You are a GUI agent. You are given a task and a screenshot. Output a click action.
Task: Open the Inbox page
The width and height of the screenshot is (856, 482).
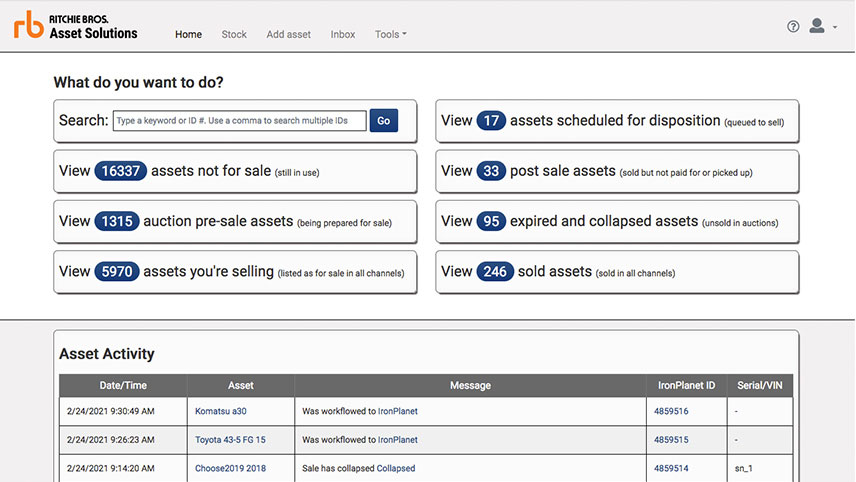[x=343, y=34]
